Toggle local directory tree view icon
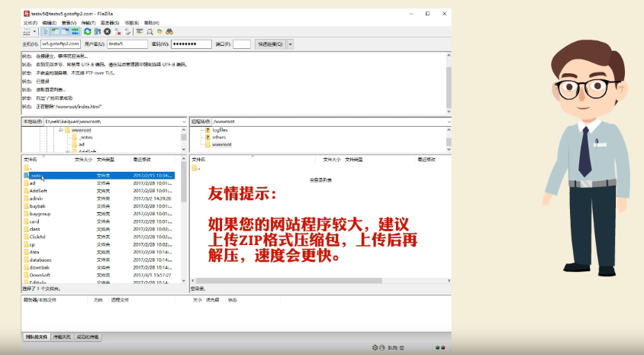644x355 pixels. coord(55,31)
